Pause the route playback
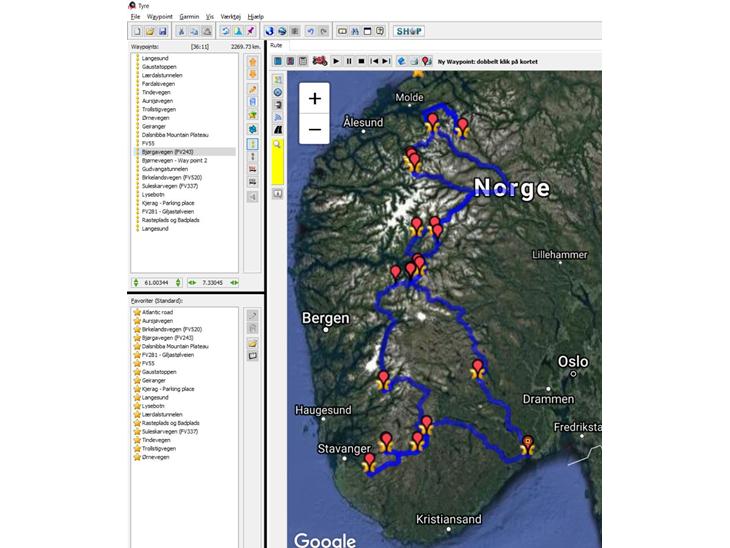The width and height of the screenshot is (730, 548). coord(348,61)
